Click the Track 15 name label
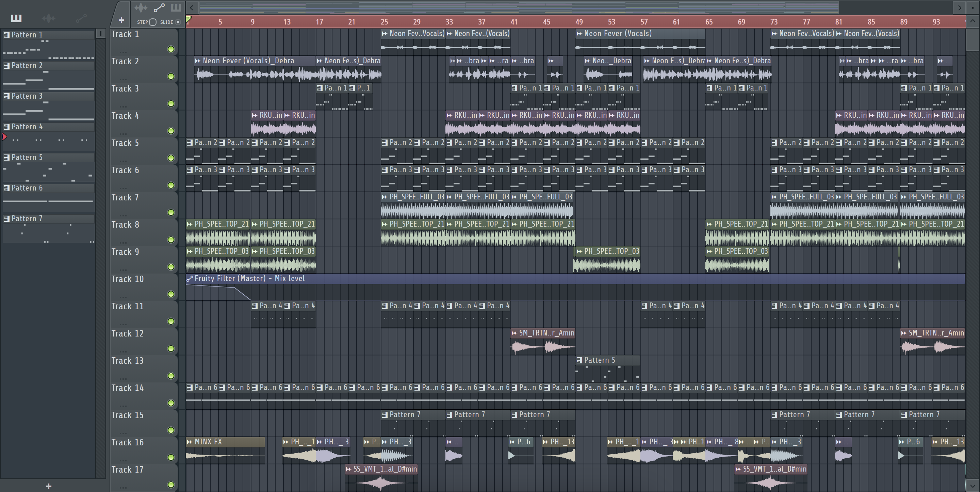Screen dimensions: 980x492 pos(128,415)
